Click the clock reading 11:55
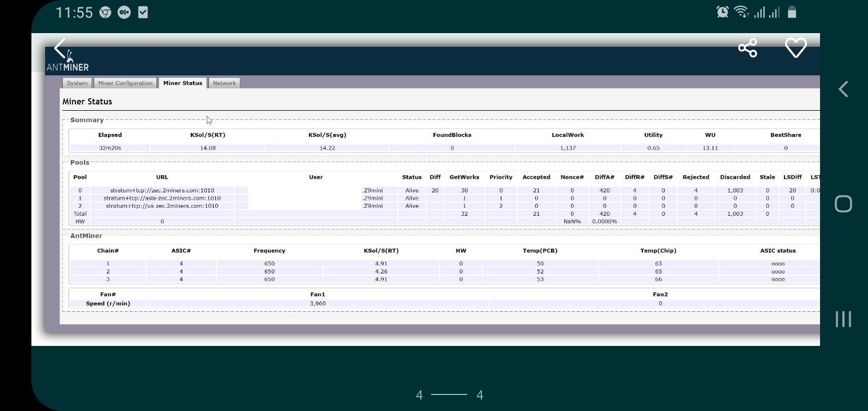The width and height of the screenshot is (868, 411). (x=74, y=13)
